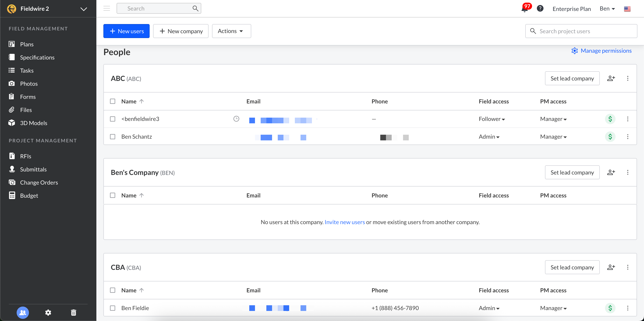Add user to ABC company icon
Image resolution: width=644 pixels, height=321 pixels.
(611, 78)
